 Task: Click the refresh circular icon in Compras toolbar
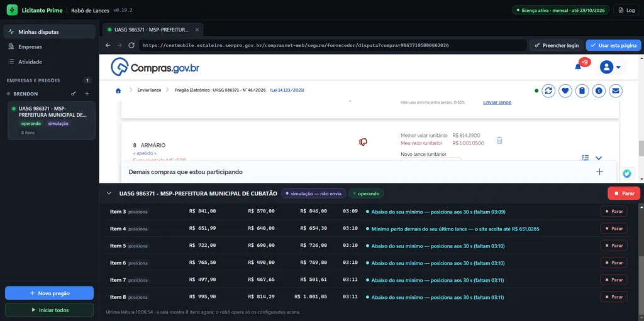(548, 90)
